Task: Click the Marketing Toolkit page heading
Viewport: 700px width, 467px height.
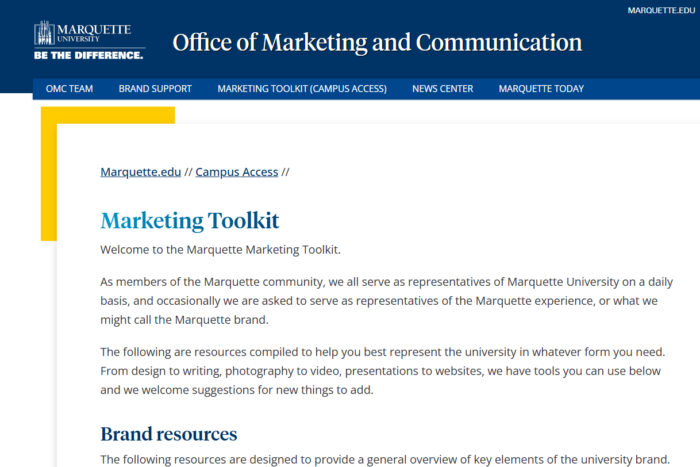Action: [x=189, y=221]
